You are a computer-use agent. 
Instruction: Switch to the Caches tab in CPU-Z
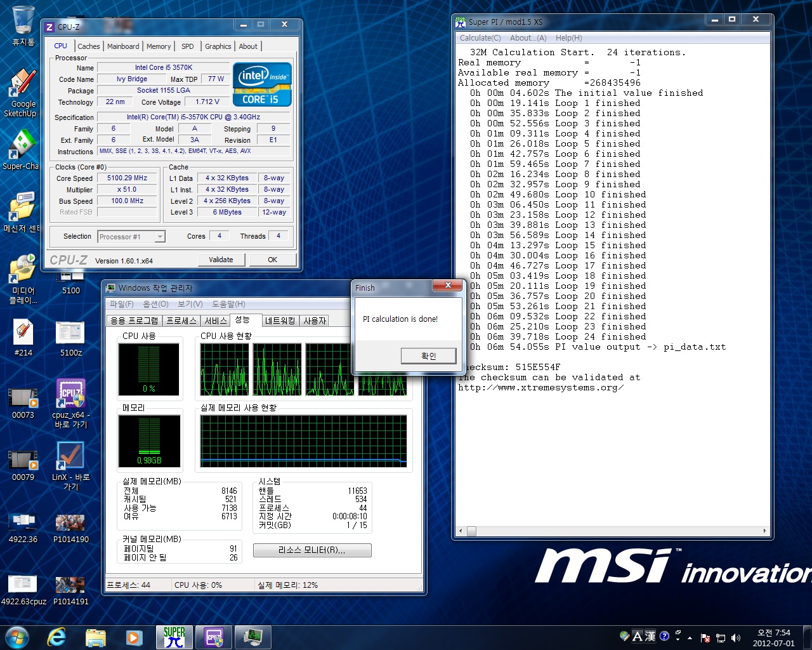(x=89, y=46)
